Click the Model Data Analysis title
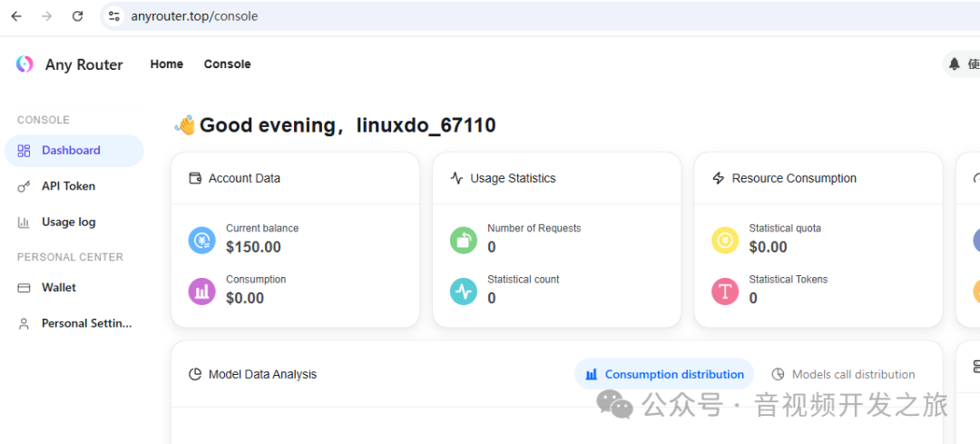The width and height of the screenshot is (980, 444). tap(262, 375)
